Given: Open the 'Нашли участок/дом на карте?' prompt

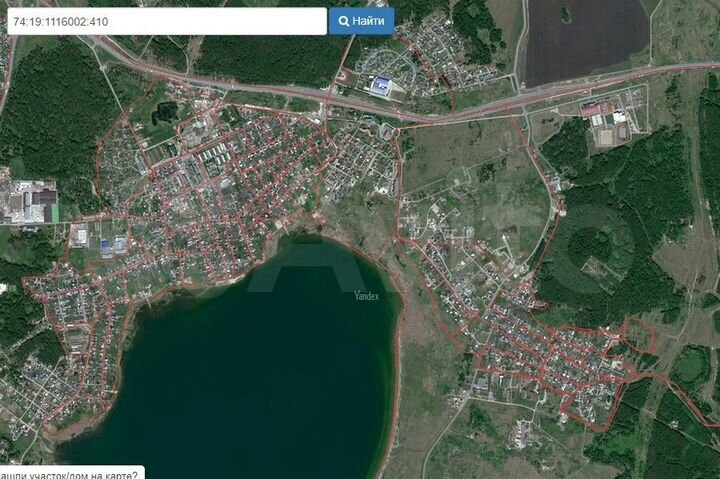Looking at the screenshot, I should (70, 472).
